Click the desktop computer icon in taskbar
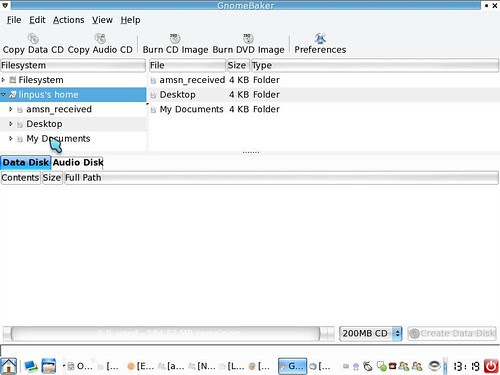The width and height of the screenshot is (500, 375). pyautogui.click(x=31, y=366)
